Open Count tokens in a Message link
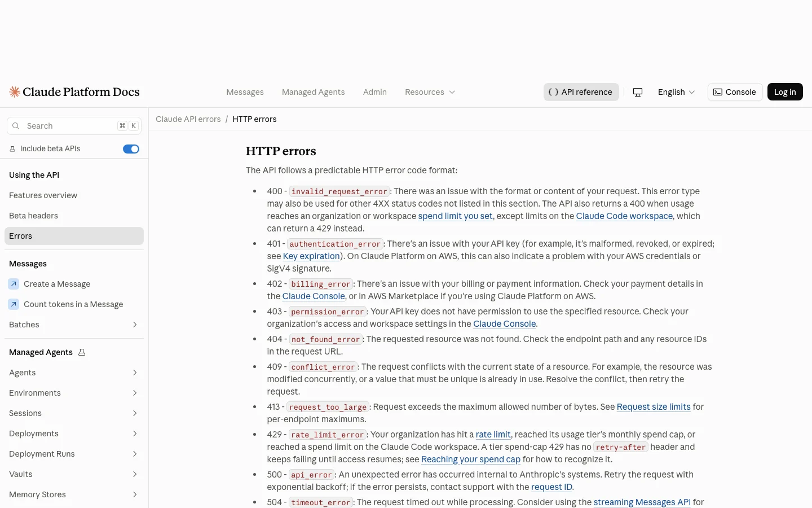This screenshot has width=812, height=508. click(74, 304)
